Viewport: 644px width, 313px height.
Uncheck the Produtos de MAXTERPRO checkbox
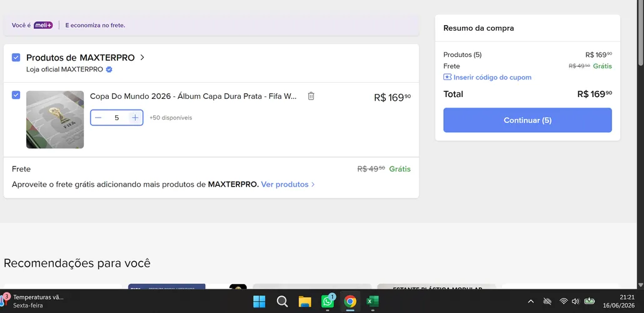16,57
